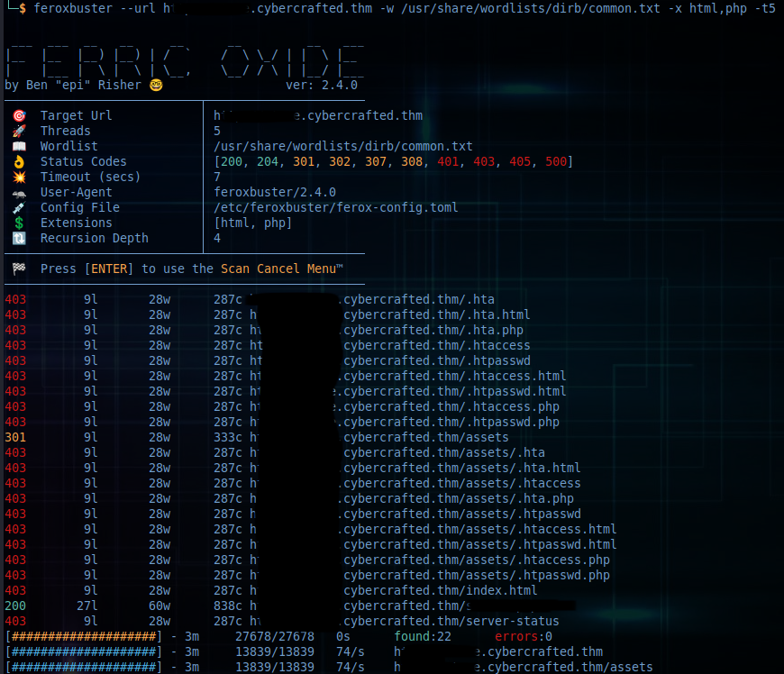Click the OK hand emoji beside Status Codes
784x674 pixels.
click(x=19, y=161)
